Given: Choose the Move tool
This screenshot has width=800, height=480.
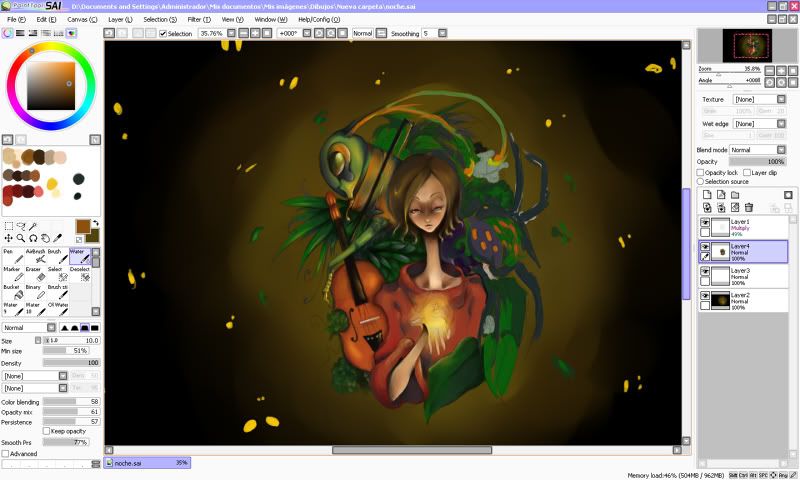Looking at the screenshot, I should point(9,238).
